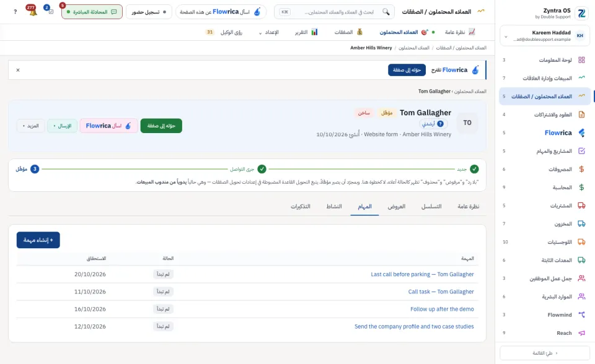Click green Convert to deal button
Screen dimensions: 595x364
[161, 126]
